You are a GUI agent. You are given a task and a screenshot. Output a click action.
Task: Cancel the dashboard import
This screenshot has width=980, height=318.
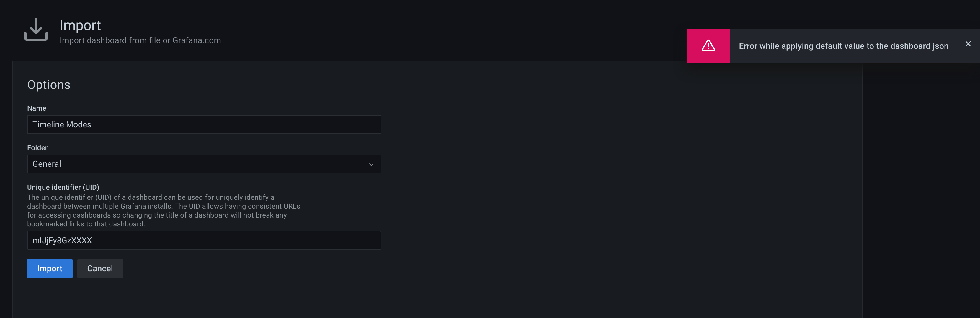(100, 268)
